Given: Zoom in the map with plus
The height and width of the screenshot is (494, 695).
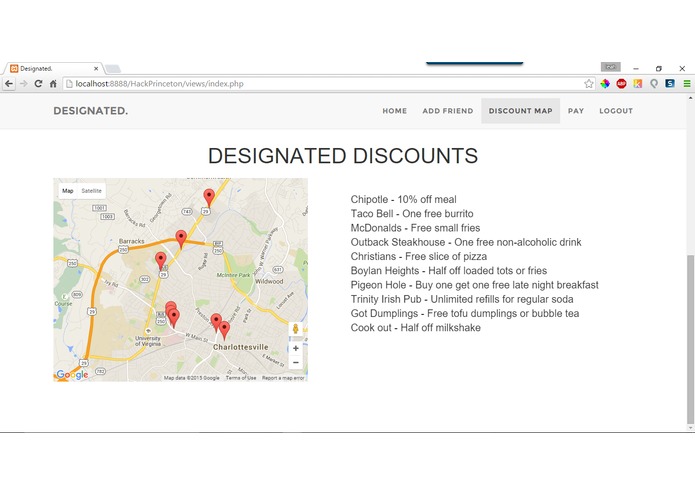Looking at the screenshot, I should point(296,348).
